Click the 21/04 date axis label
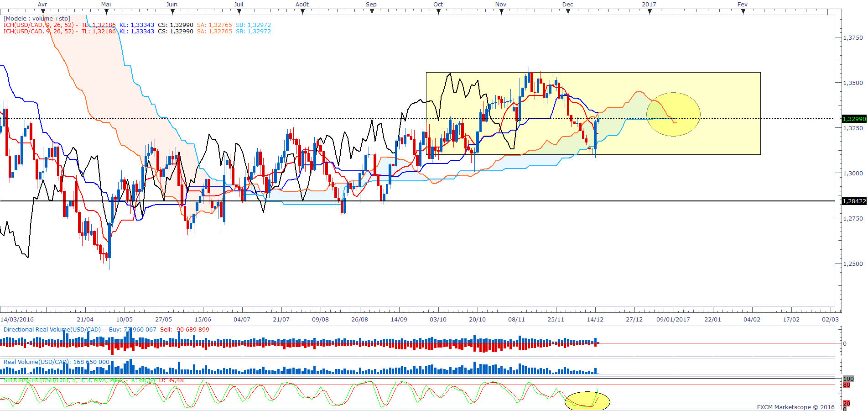Screen dimensions: 868x411 point(85,320)
